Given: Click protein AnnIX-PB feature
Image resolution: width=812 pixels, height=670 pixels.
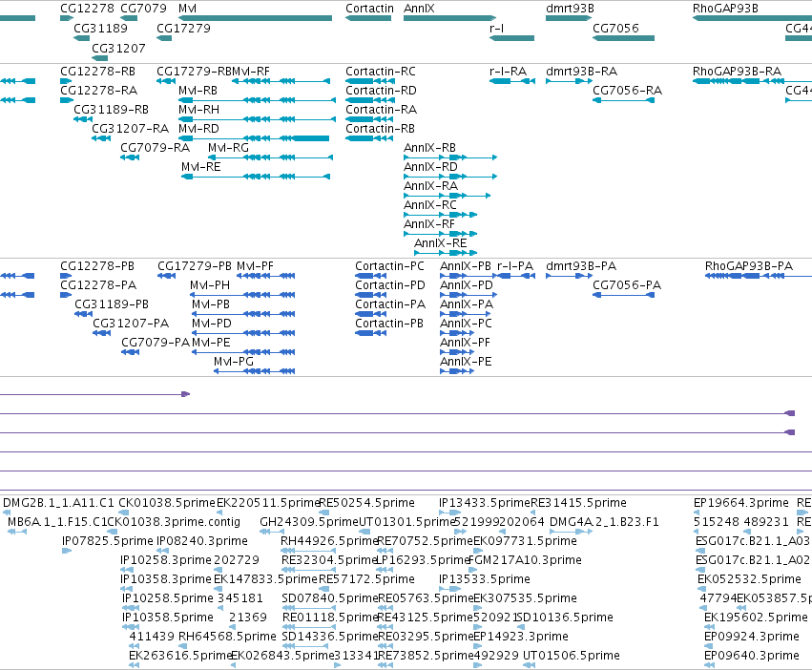Looking at the screenshot, I should (468, 276).
